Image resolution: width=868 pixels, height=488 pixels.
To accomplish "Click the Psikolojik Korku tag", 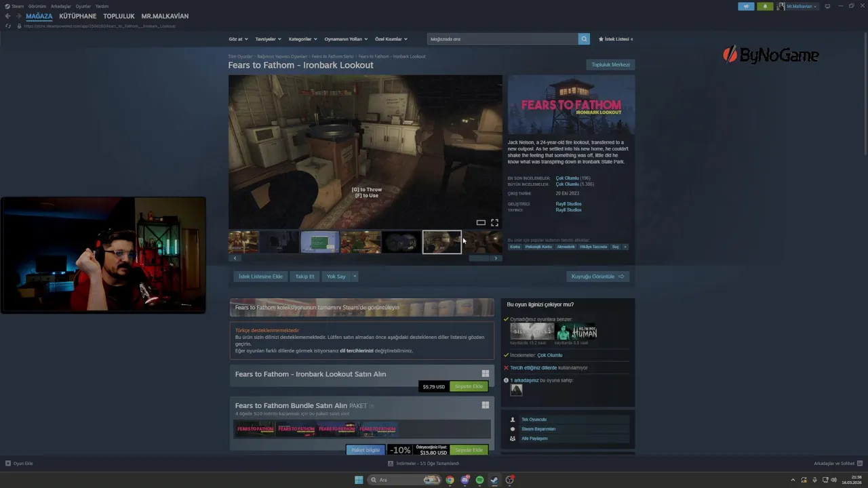I will [x=538, y=247].
